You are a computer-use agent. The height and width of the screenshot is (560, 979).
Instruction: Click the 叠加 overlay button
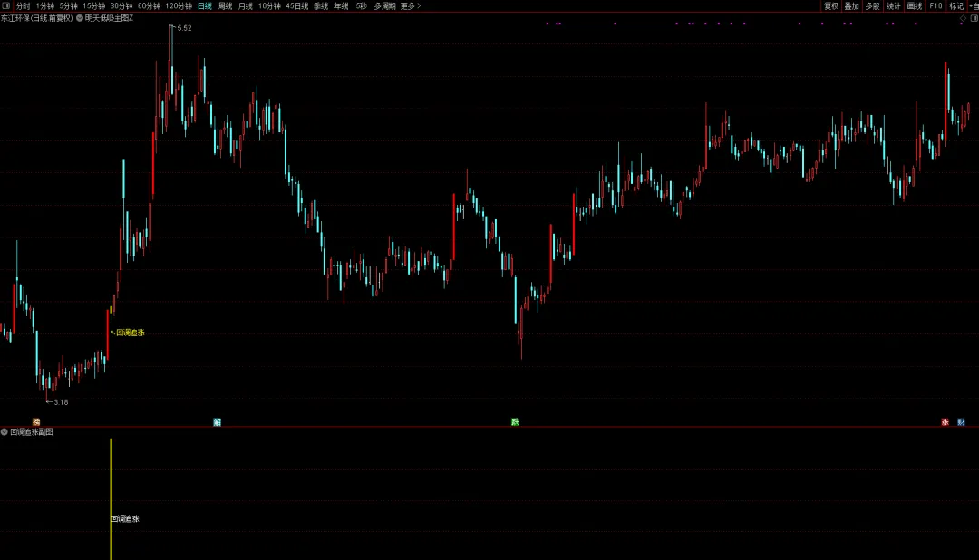[x=852, y=5]
